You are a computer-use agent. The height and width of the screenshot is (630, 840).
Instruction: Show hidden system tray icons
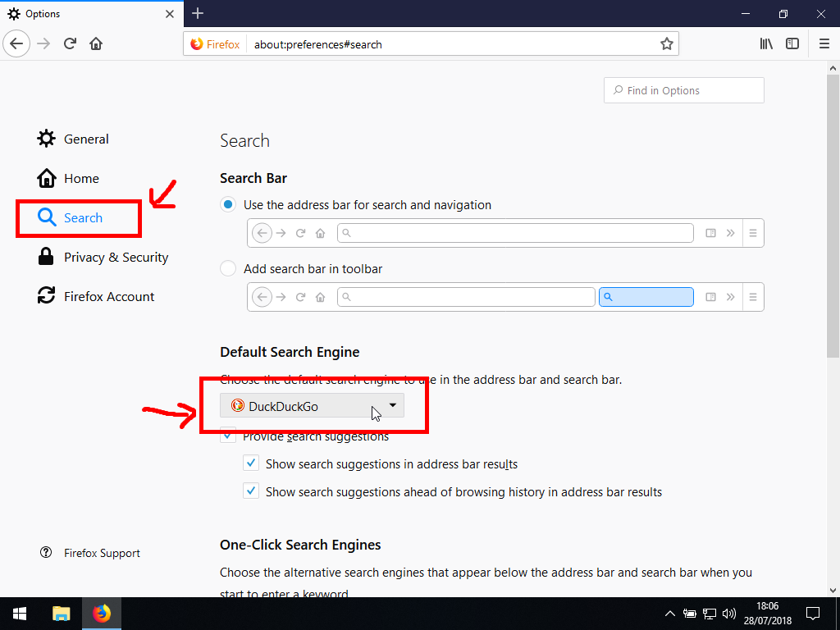[x=669, y=614]
